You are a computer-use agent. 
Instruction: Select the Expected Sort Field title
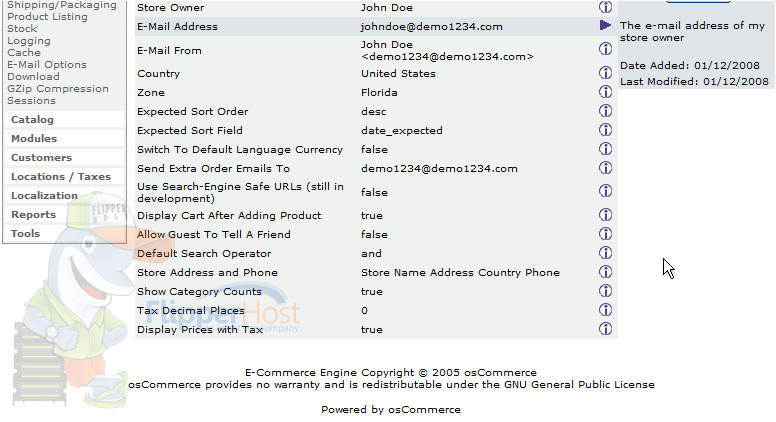[x=190, y=131]
